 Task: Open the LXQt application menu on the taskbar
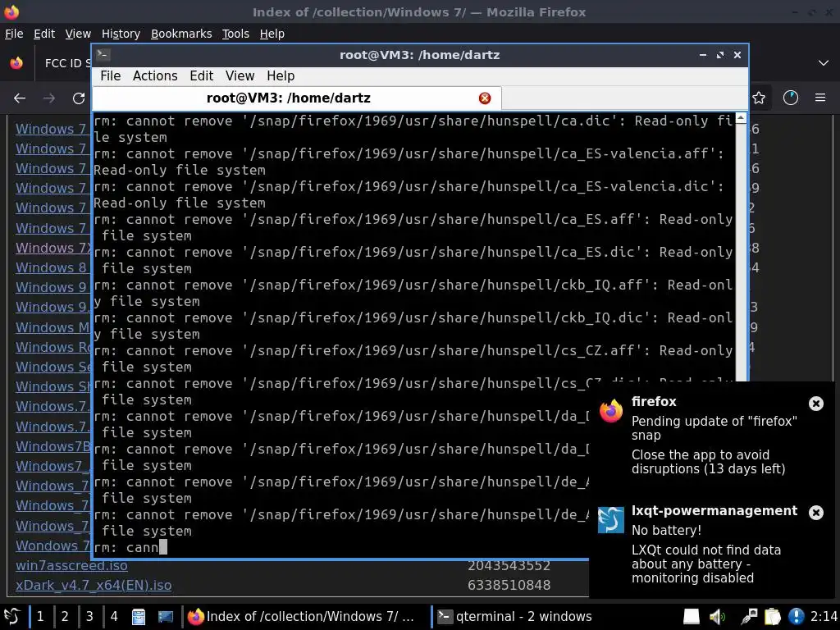tap(11, 617)
